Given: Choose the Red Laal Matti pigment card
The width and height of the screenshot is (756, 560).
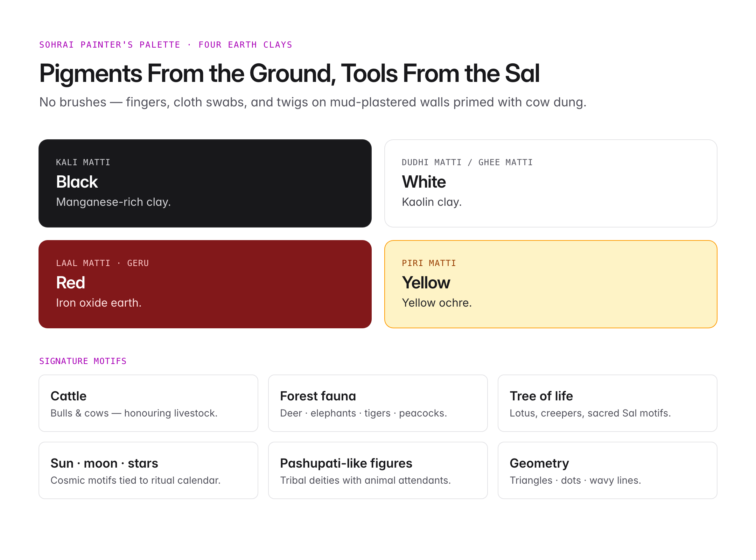Looking at the screenshot, I should pyautogui.click(x=205, y=284).
